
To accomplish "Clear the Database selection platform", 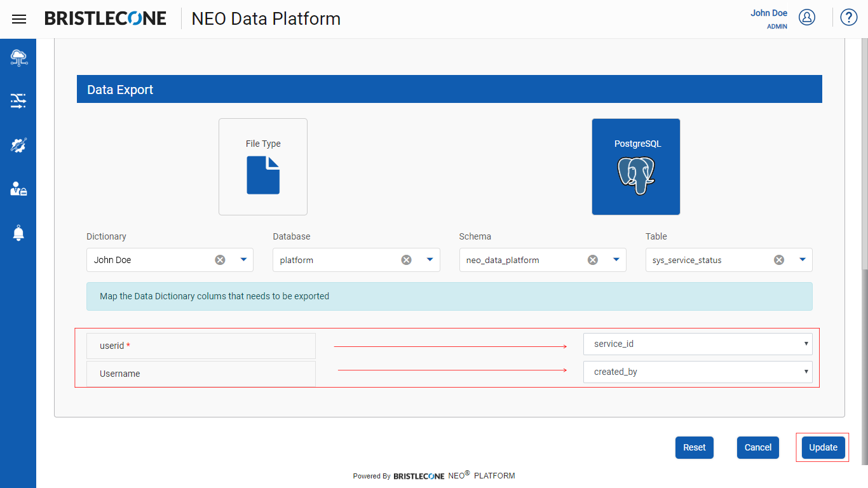I will [x=406, y=260].
